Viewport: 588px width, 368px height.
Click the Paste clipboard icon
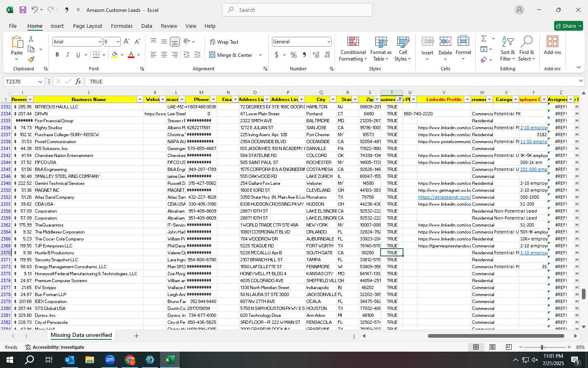click(x=17, y=42)
